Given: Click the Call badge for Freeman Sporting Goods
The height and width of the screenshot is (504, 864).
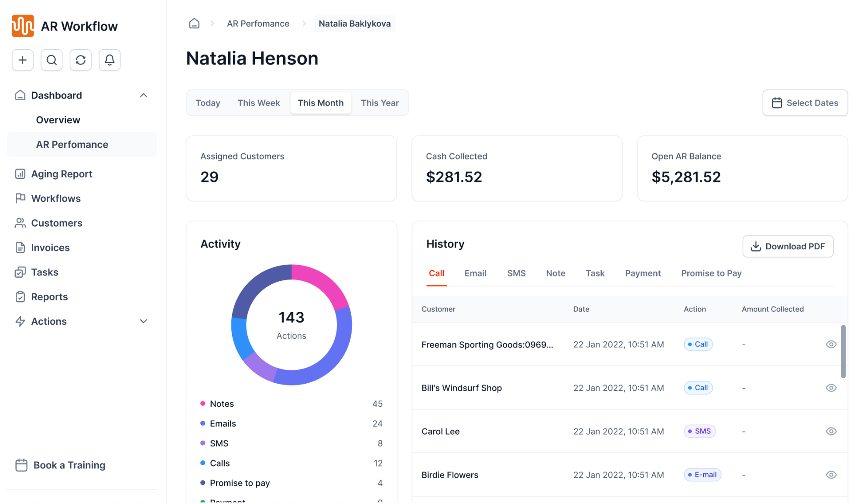Looking at the screenshot, I should [698, 344].
